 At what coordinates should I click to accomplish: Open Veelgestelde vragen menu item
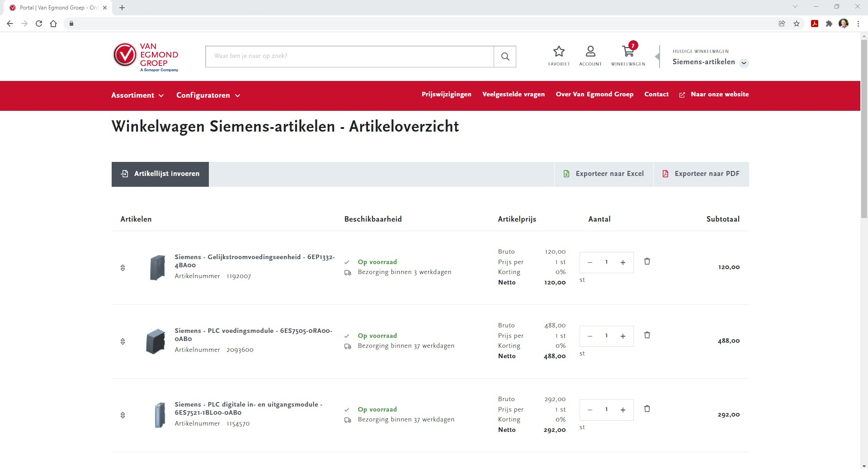(x=514, y=94)
